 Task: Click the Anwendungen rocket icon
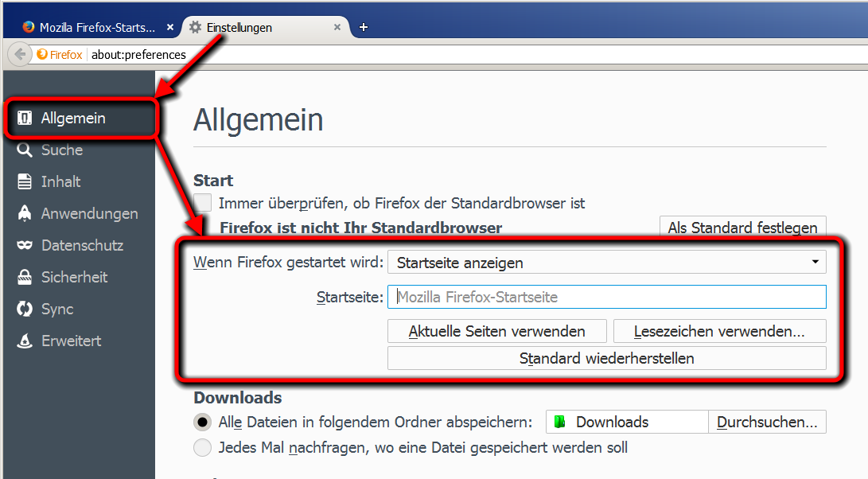point(25,214)
